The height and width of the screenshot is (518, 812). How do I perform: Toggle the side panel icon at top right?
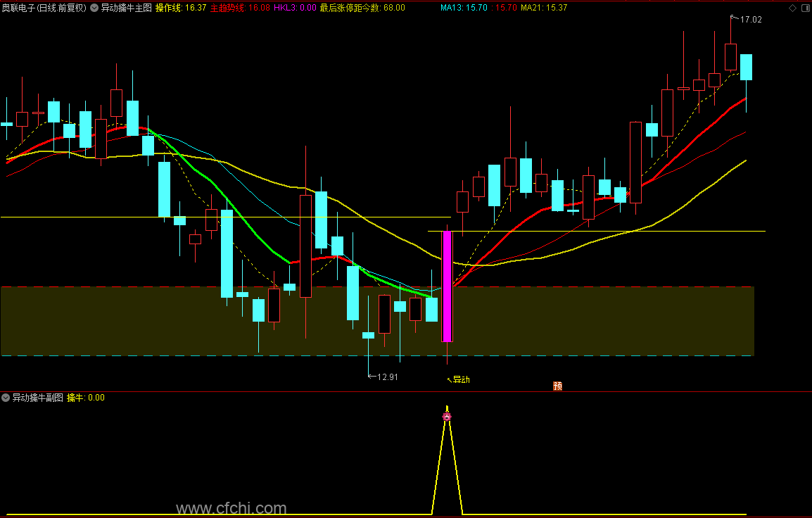coord(805,8)
